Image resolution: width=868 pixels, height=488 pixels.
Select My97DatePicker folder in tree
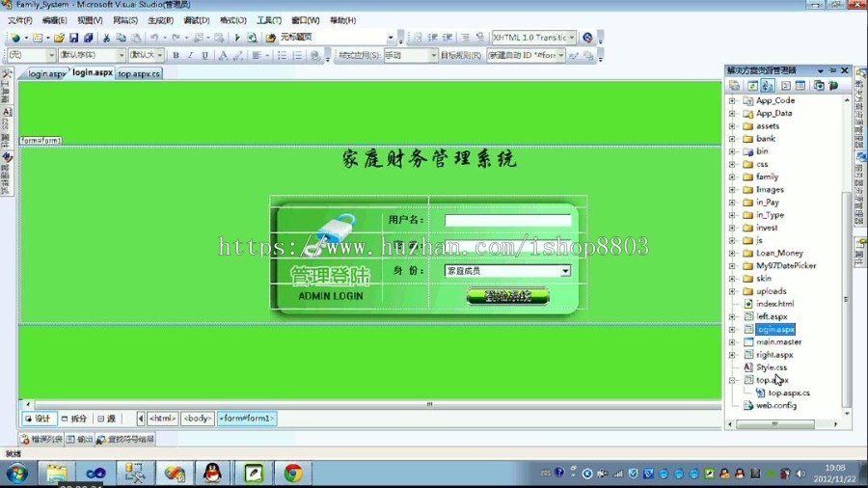coord(786,265)
